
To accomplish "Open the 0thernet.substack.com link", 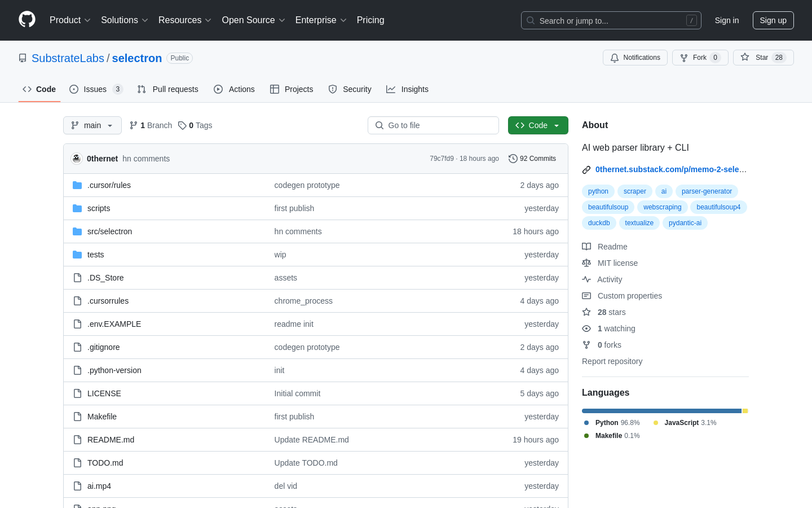I will 671,169.
